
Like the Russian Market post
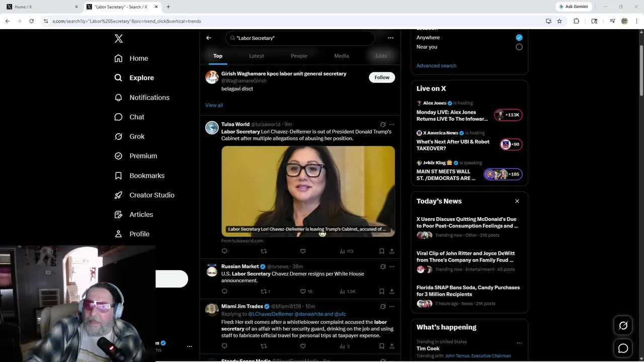pos(306,291)
